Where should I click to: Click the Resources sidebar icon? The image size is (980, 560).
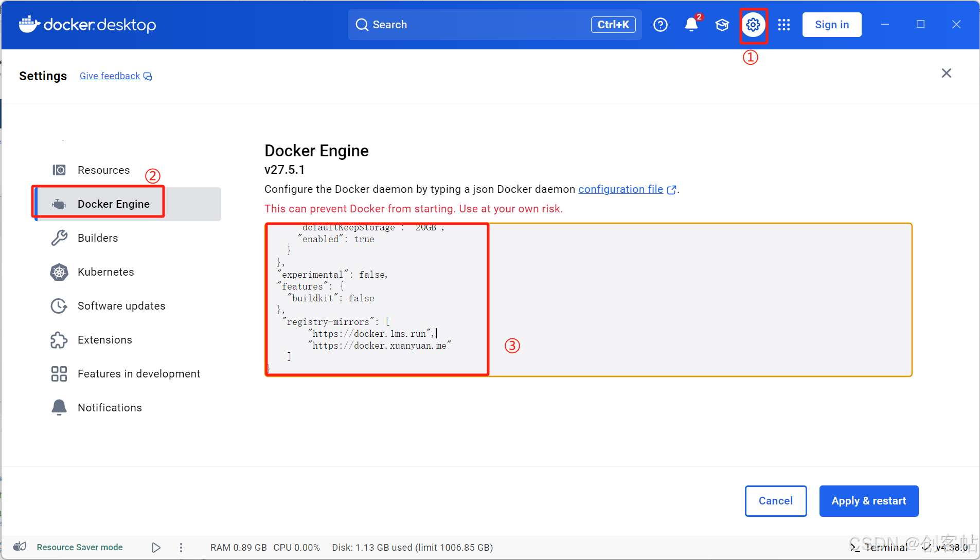click(59, 170)
